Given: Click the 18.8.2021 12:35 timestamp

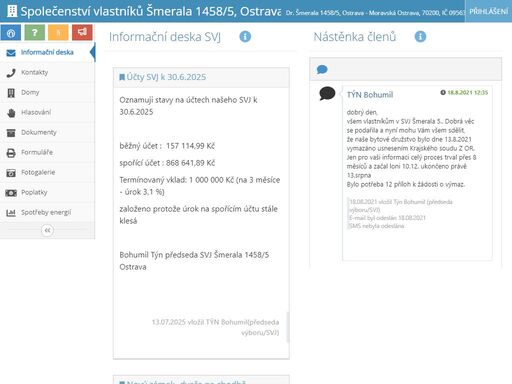Looking at the screenshot, I should tap(467, 92).
